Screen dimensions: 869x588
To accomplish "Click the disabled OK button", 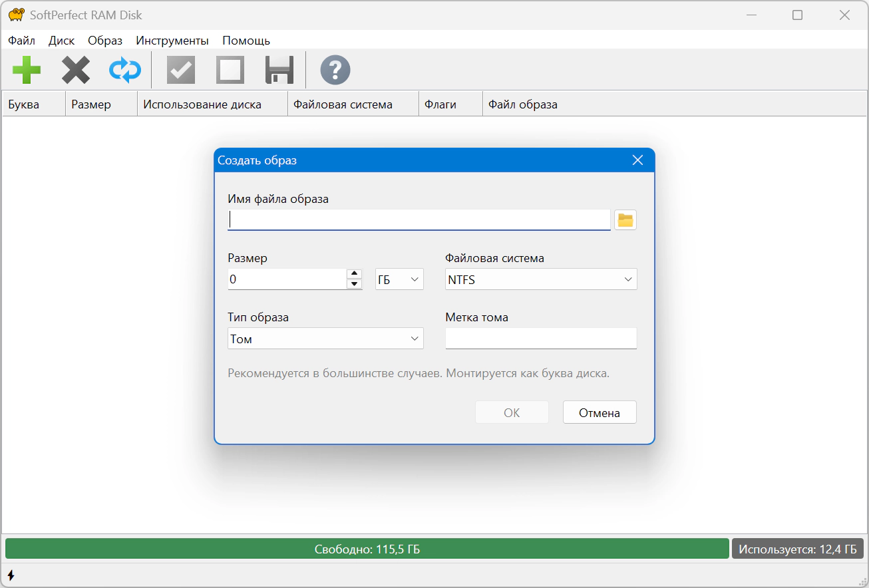I will (512, 412).
